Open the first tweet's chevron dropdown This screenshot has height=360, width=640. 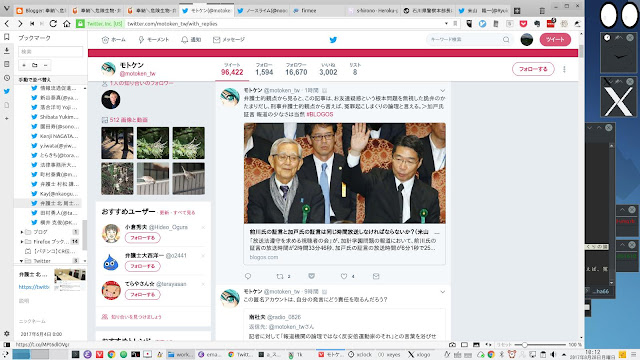point(442,91)
